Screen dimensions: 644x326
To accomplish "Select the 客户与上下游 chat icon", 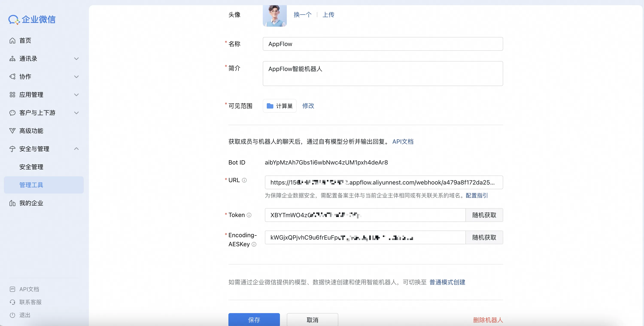I will click(12, 113).
